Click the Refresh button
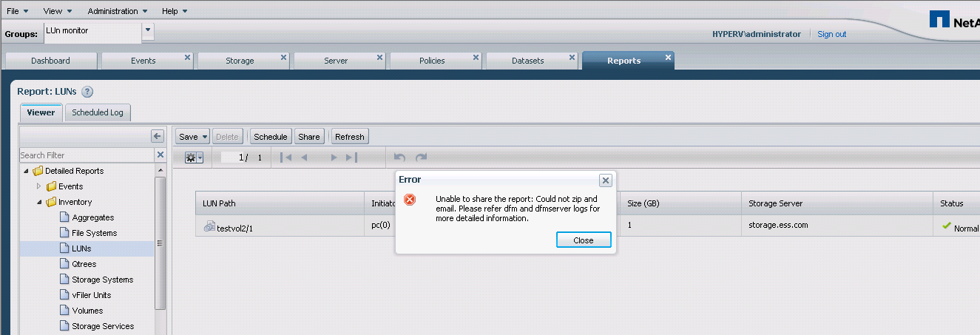The width and height of the screenshot is (980, 335). pos(349,136)
